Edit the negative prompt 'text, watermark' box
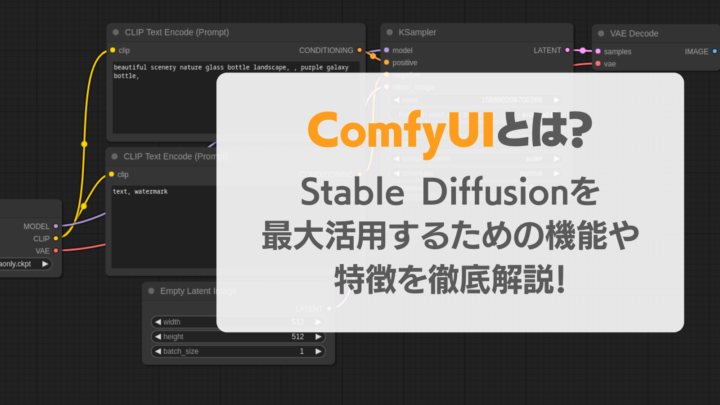 point(164,227)
